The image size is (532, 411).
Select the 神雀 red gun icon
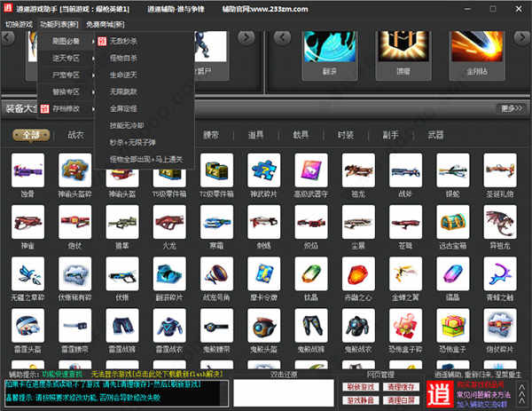[x=27, y=222]
